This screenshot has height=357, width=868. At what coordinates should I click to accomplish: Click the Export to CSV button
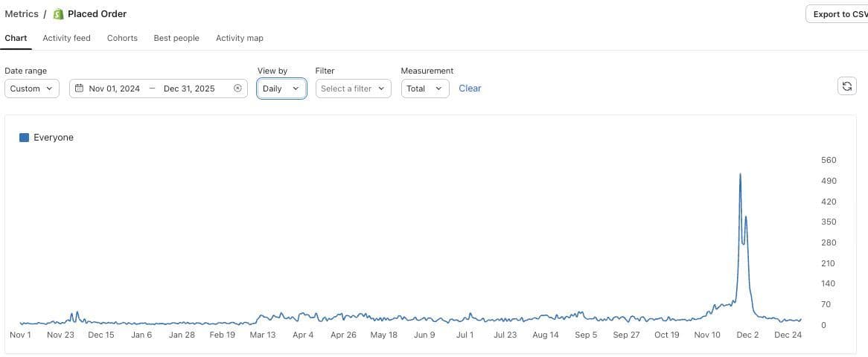coord(837,14)
